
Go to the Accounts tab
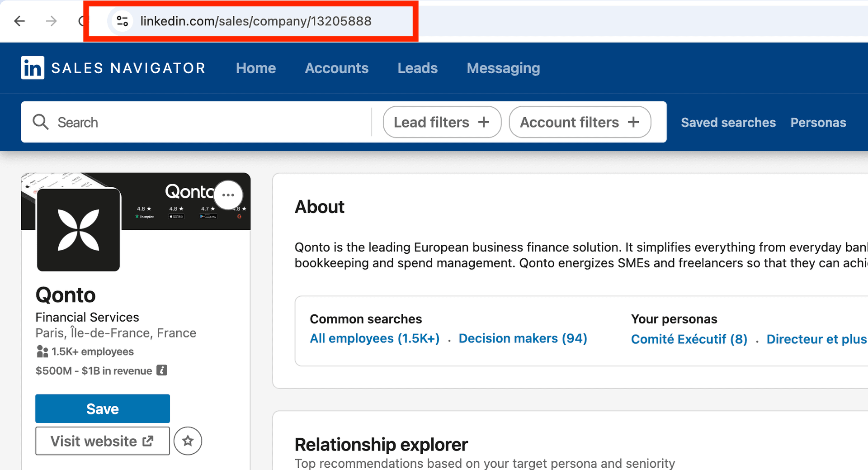pos(336,68)
